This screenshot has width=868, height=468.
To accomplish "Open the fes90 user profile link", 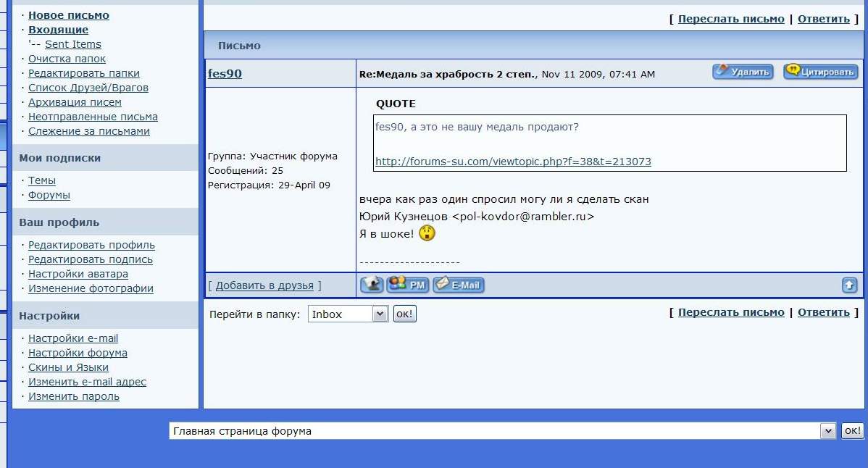I will click(x=225, y=73).
